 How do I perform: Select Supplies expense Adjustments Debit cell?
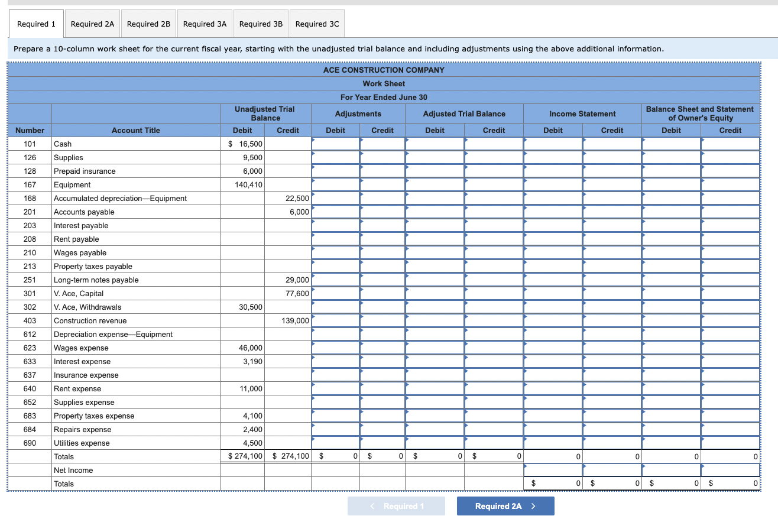tap(335, 402)
